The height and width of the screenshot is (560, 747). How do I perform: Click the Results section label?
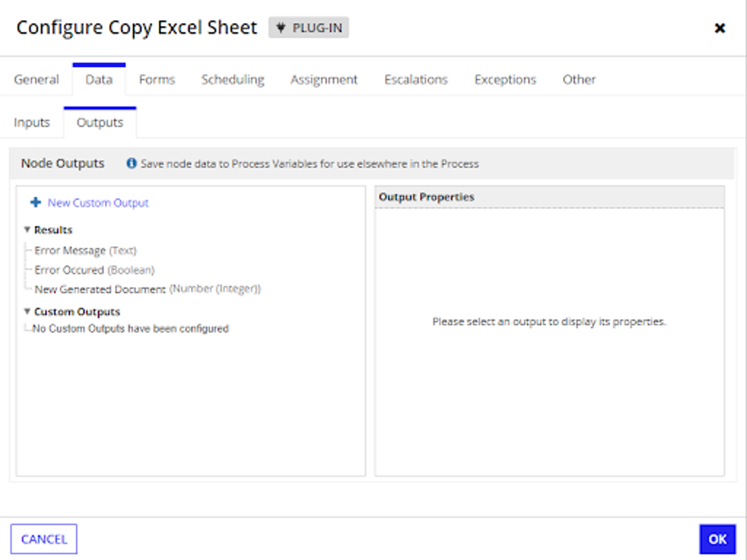click(x=53, y=230)
